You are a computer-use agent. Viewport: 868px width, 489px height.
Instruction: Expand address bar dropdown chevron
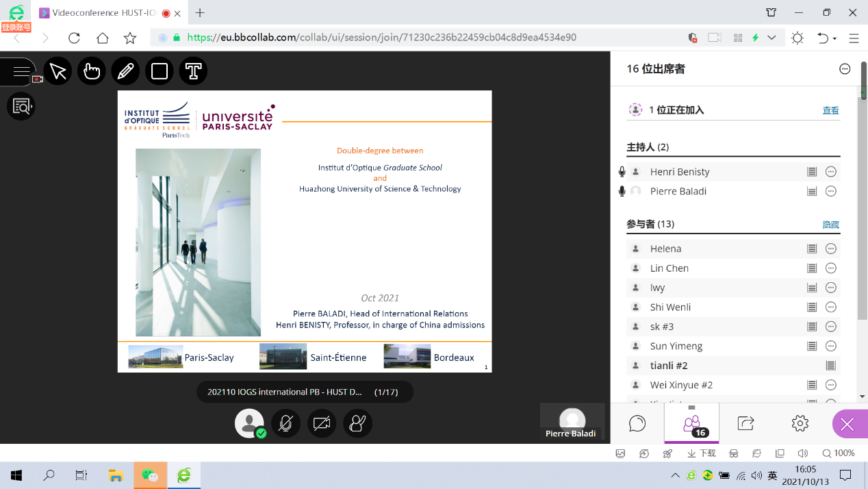coord(771,38)
